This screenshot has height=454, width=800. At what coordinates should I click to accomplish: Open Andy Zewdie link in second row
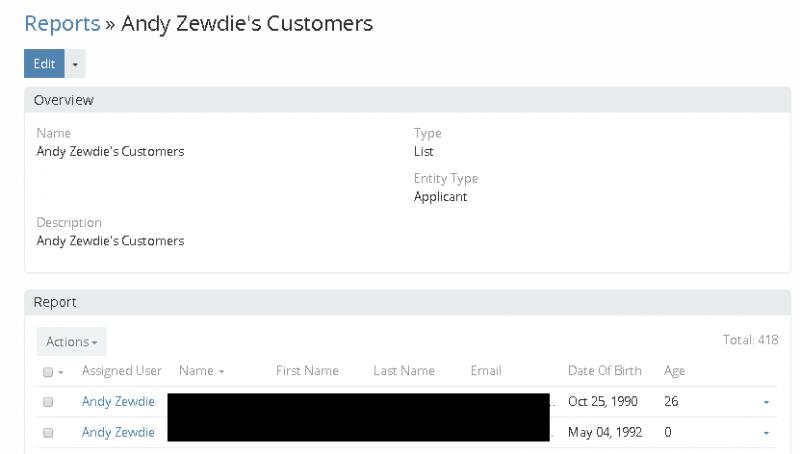tap(118, 432)
